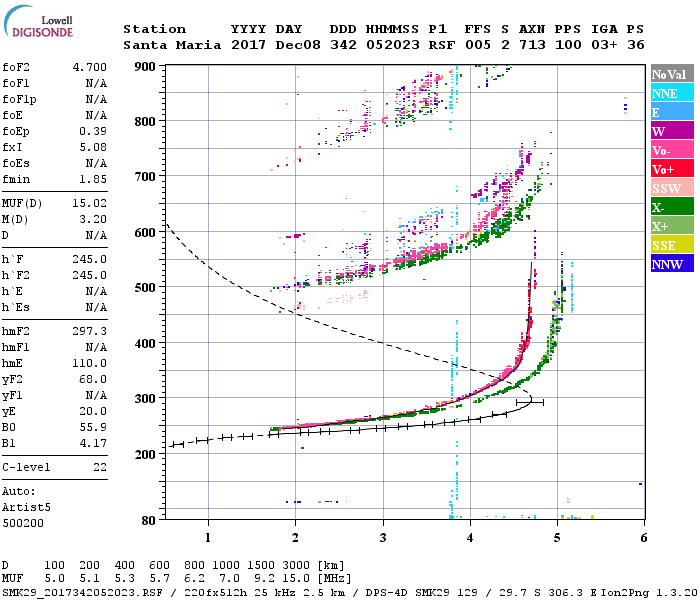The height and width of the screenshot is (600, 700).
Task: Click the 3000 km distance table entry
Action: (296, 566)
